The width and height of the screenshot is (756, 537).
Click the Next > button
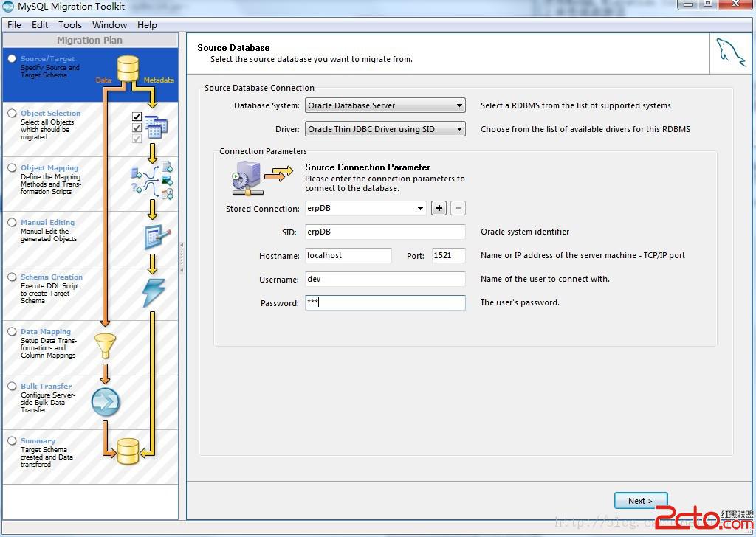[x=641, y=501]
